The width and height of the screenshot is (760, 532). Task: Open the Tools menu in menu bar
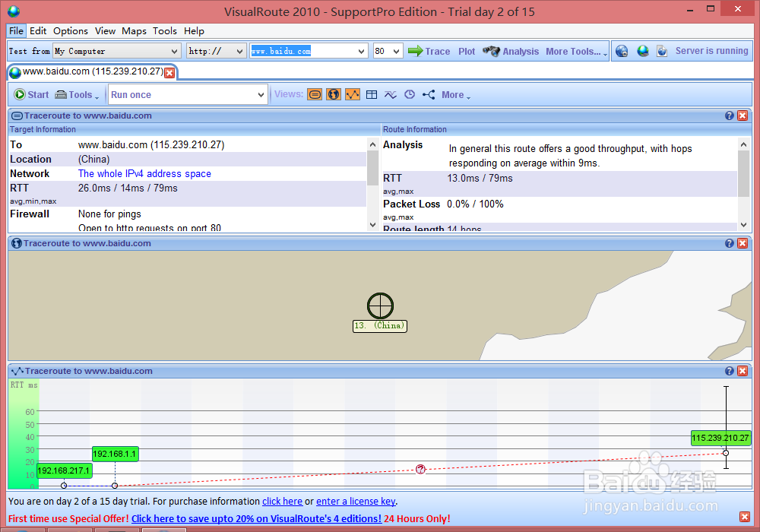[x=165, y=31]
